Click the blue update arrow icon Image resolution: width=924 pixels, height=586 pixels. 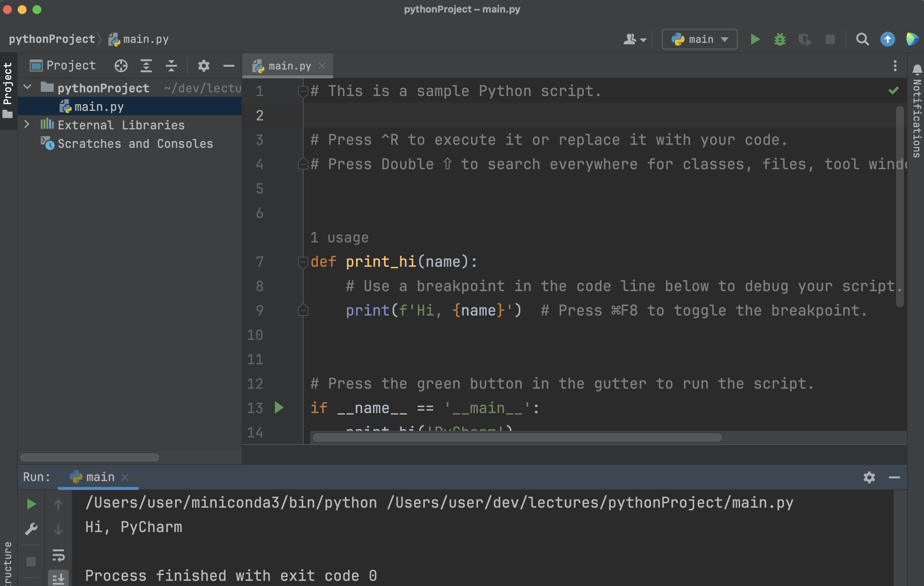[x=887, y=39]
